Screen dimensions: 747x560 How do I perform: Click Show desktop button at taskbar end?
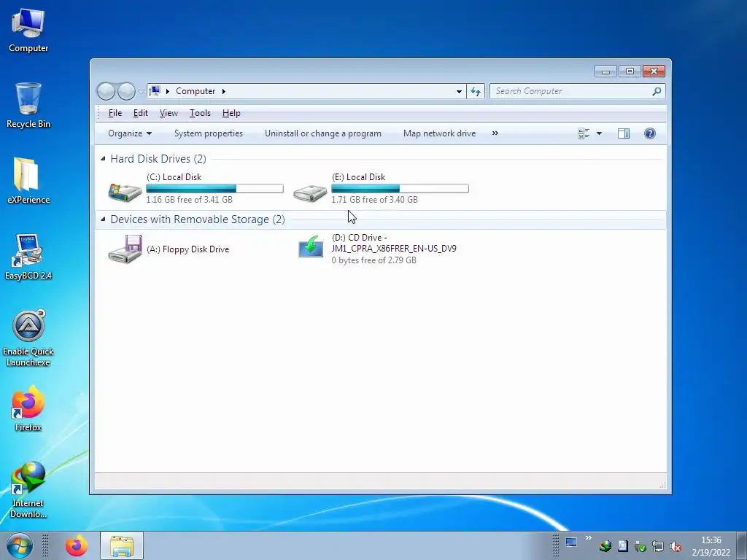(x=741, y=545)
